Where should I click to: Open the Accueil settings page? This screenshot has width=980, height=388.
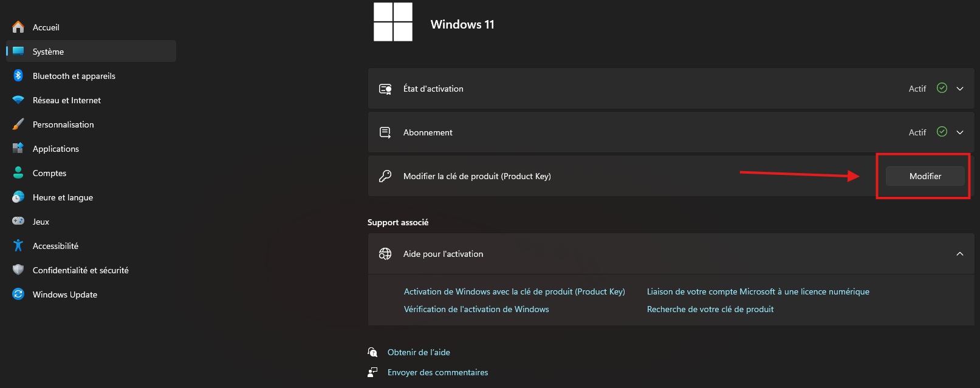click(91, 27)
